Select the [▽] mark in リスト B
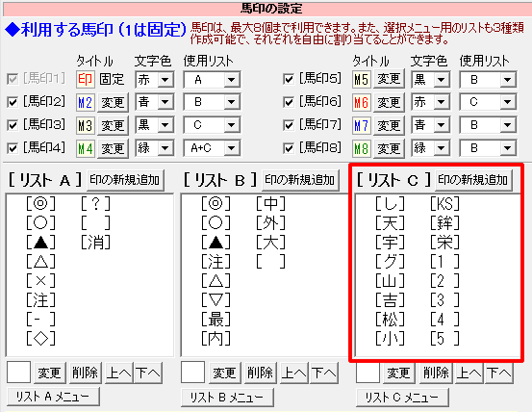This screenshot has width=532, height=412. [215, 300]
